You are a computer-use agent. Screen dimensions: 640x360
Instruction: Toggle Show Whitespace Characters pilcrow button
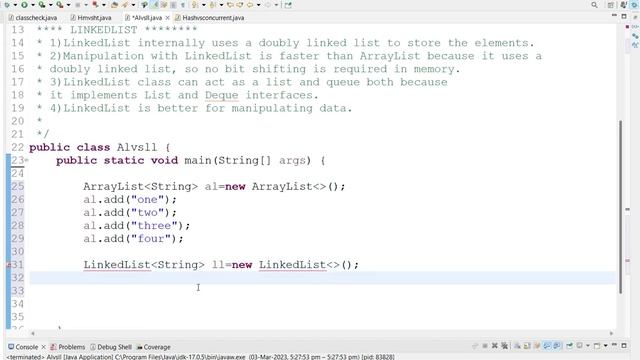(182, 5)
